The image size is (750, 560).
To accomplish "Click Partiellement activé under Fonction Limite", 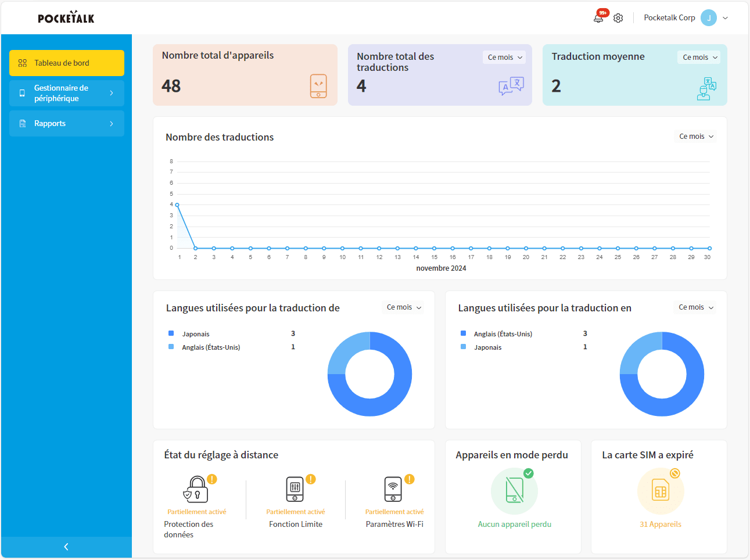I will [x=296, y=512].
